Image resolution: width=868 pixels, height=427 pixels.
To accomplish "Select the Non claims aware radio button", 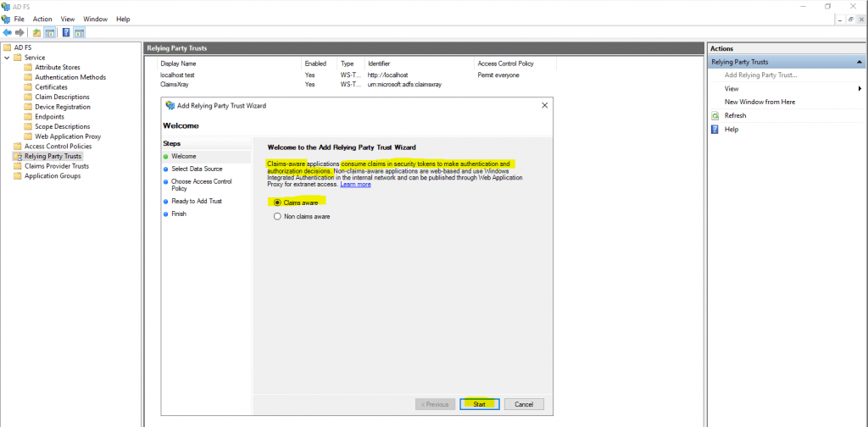I will pyautogui.click(x=277, y=217).
